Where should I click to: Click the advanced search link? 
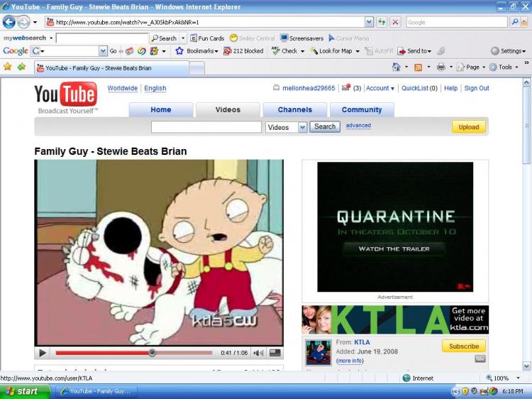click(x=358, y=126)
